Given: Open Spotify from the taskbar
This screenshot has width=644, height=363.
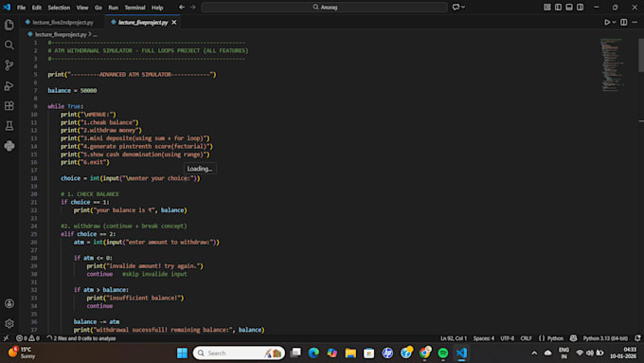Looking at the screenshot, I should point(443,353).
